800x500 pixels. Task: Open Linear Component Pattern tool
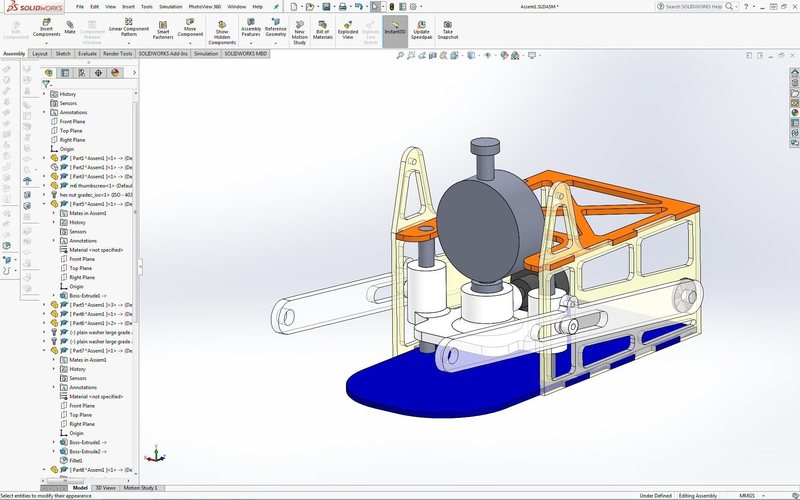click(129, 28)
